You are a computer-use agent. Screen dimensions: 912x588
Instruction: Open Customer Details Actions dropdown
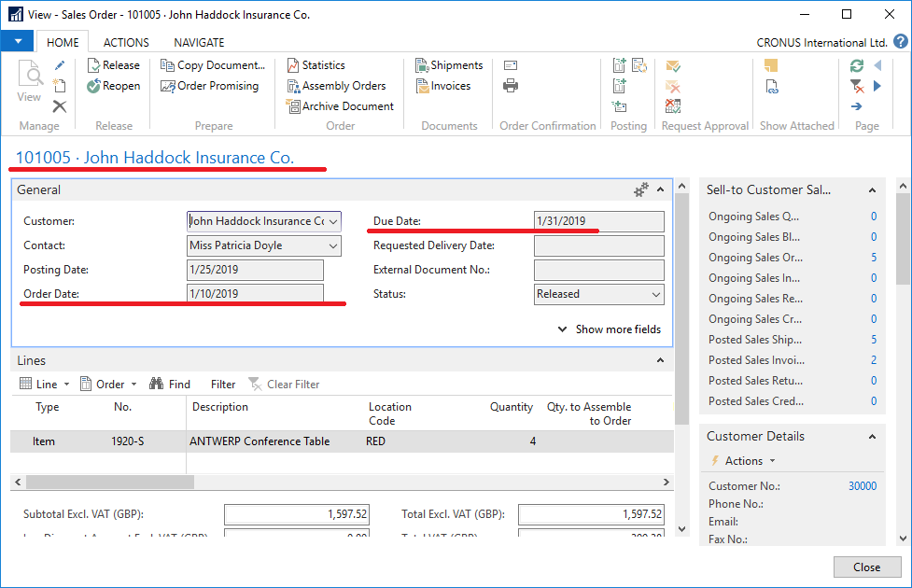744,461
